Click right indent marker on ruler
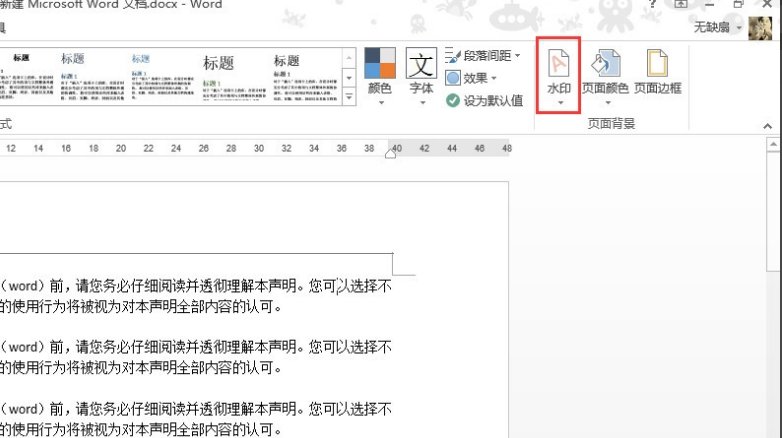The image size is (782, 438). pyautogui.click(x=391, y=154)
